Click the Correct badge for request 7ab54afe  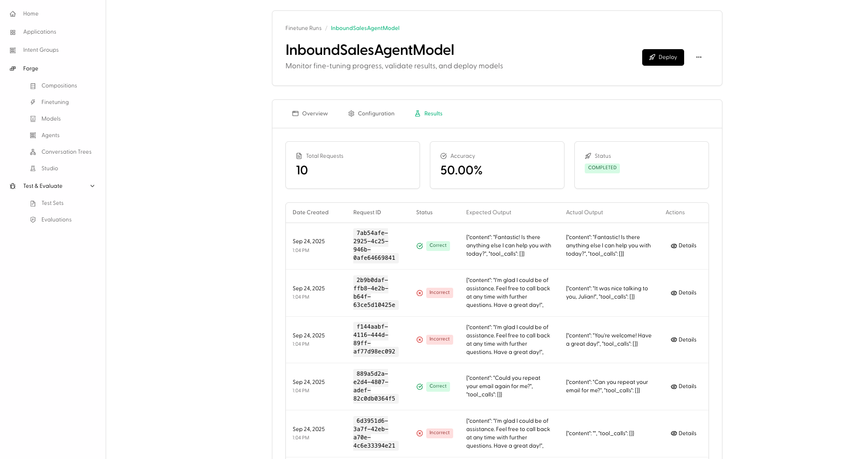(x=438, y=246)
